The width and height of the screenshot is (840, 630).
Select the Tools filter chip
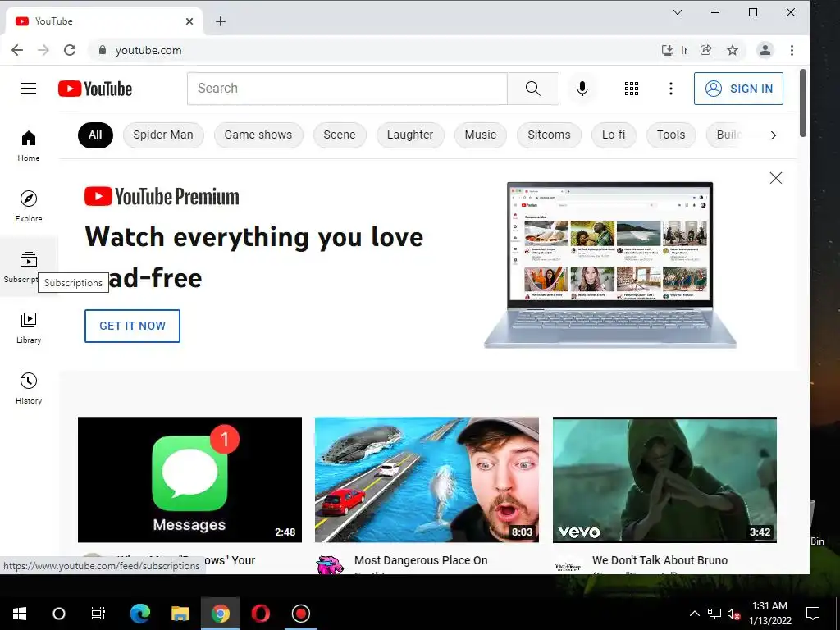click(x=671, y=135)
